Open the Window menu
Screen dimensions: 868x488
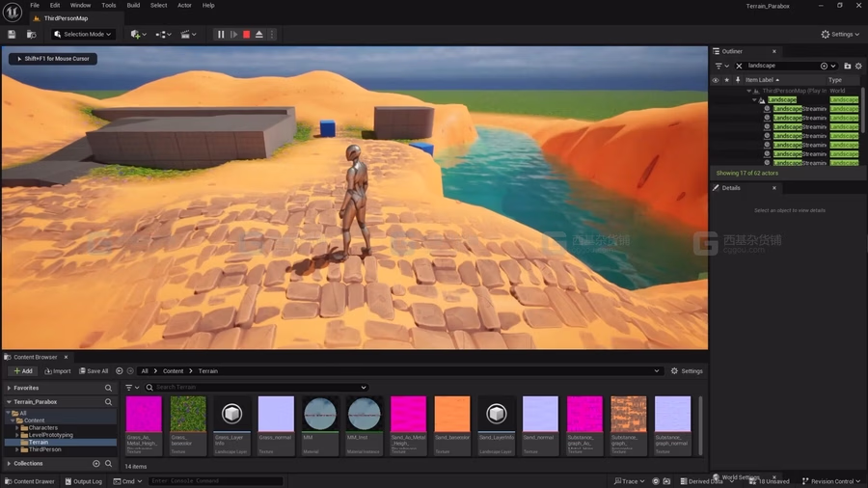[x=80, y=6]
